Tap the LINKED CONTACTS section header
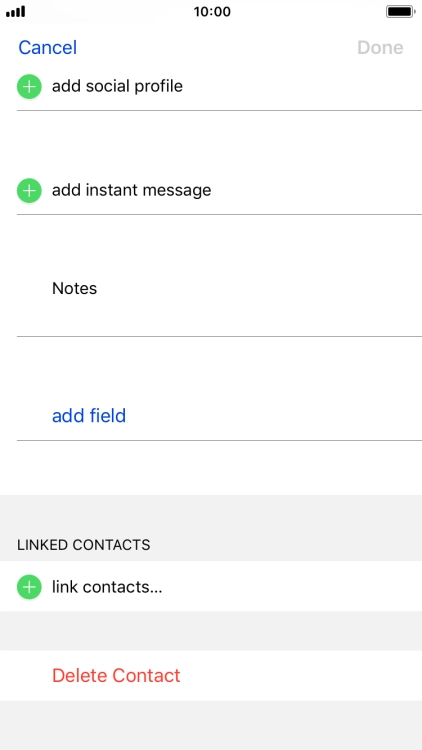This screenshot has width=422, height=750. pyautogui.click(x=84, y=545)
